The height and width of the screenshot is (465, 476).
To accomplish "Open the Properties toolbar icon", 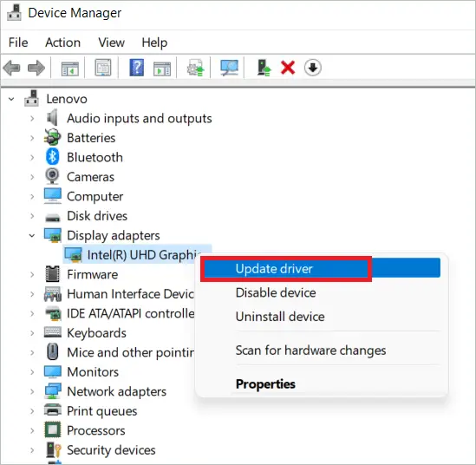I will 103,68.
